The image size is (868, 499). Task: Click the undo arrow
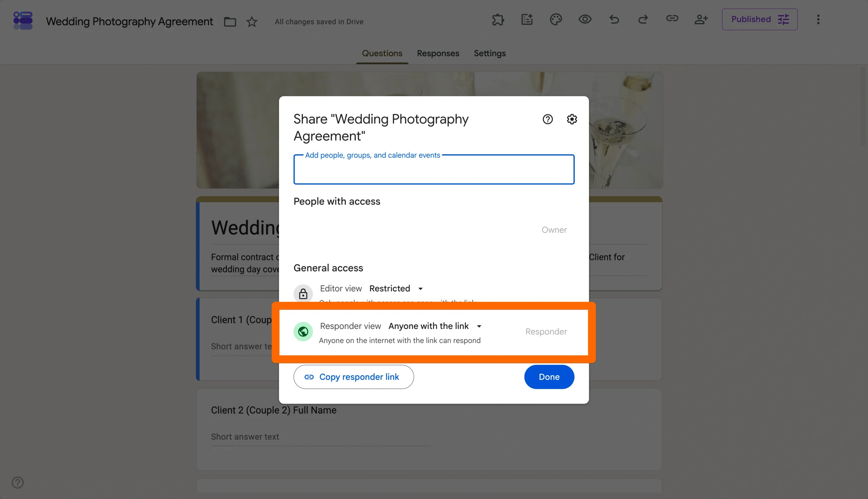(x=614, y=20)
